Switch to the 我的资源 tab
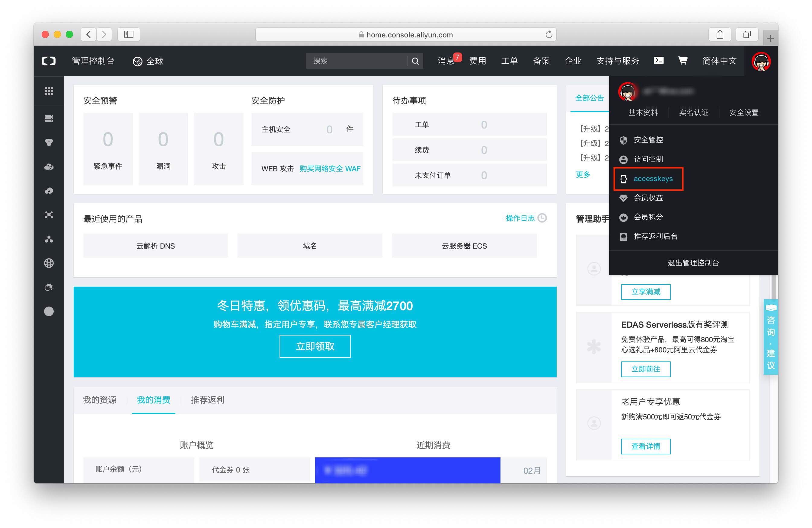 click(100, 400)
